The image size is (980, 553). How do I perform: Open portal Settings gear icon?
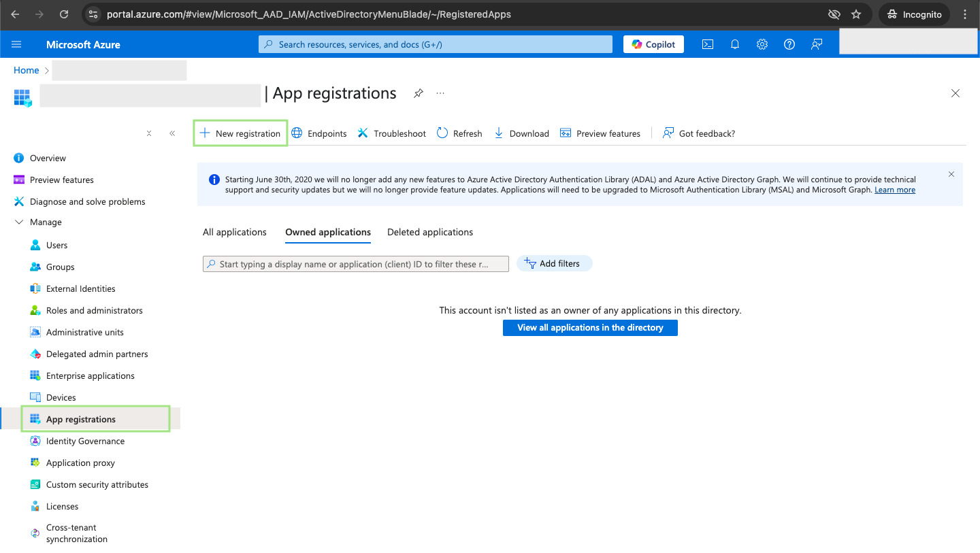click(762, 44)
